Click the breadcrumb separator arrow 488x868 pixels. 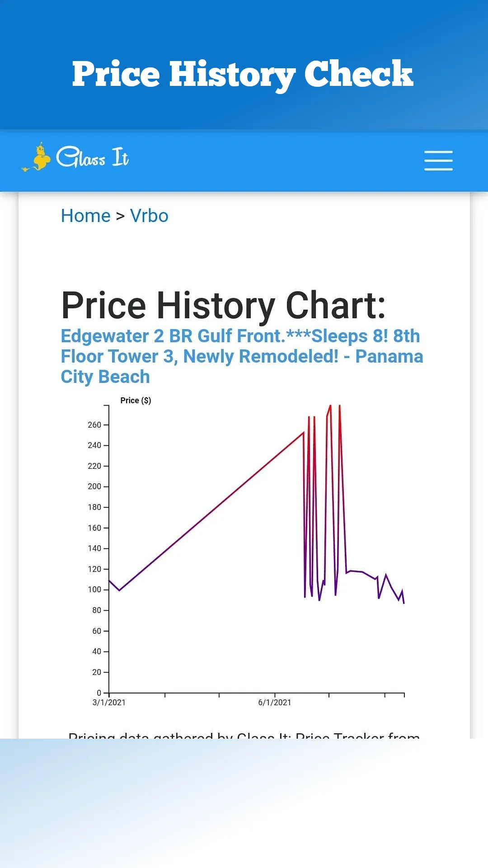(x=120, y=216)
